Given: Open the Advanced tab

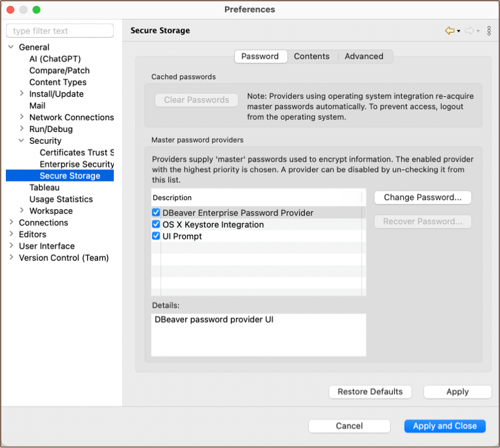Looking at the screenshot, I should tap(364, 56).
